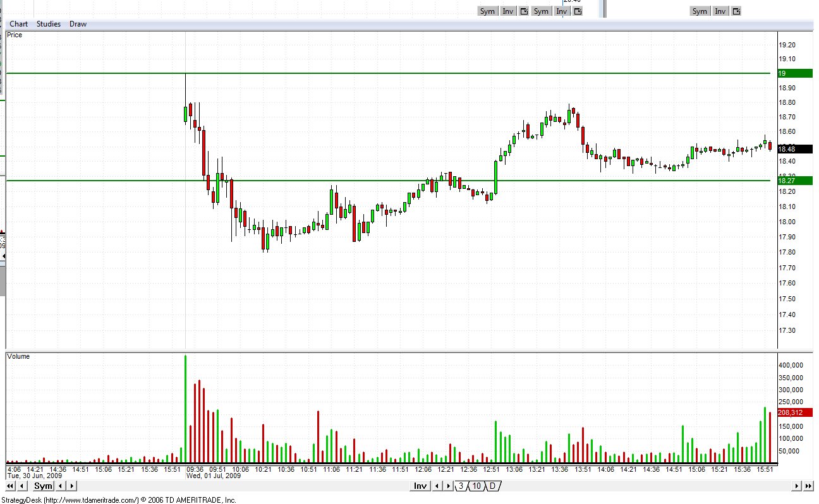Step chart back using arrow left of Sym

click(22, 486)
